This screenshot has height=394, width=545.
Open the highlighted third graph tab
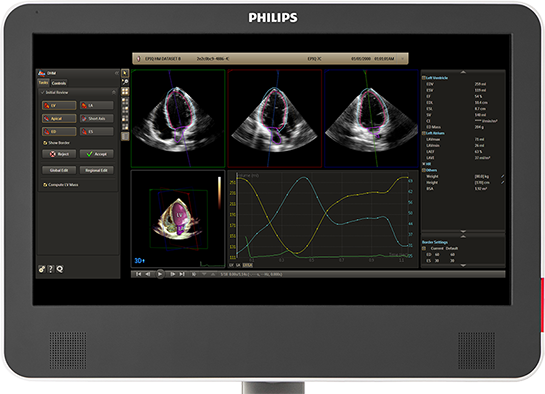(x=247, y=265)
